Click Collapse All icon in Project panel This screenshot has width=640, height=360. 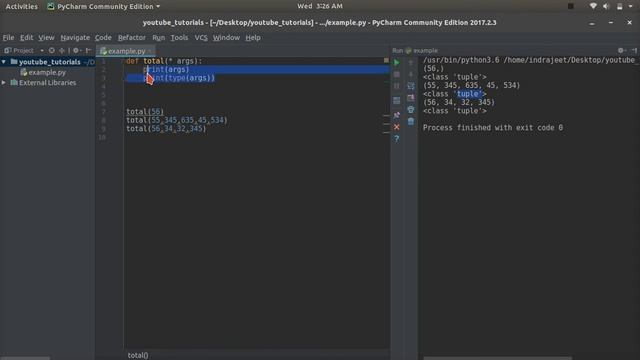pyautogui.click(x=62, y=50)
